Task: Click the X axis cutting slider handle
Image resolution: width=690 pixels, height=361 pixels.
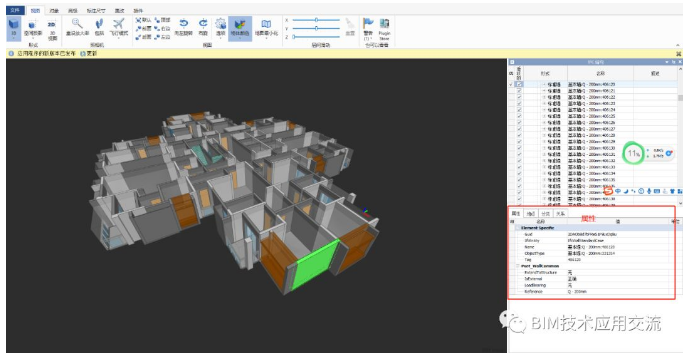Action: [x=316, y=20]
